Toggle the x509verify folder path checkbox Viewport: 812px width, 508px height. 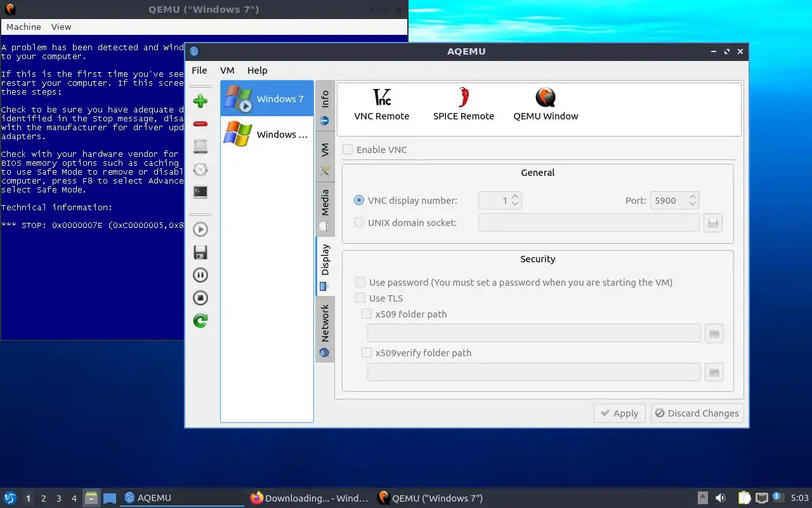click(367, 352)
